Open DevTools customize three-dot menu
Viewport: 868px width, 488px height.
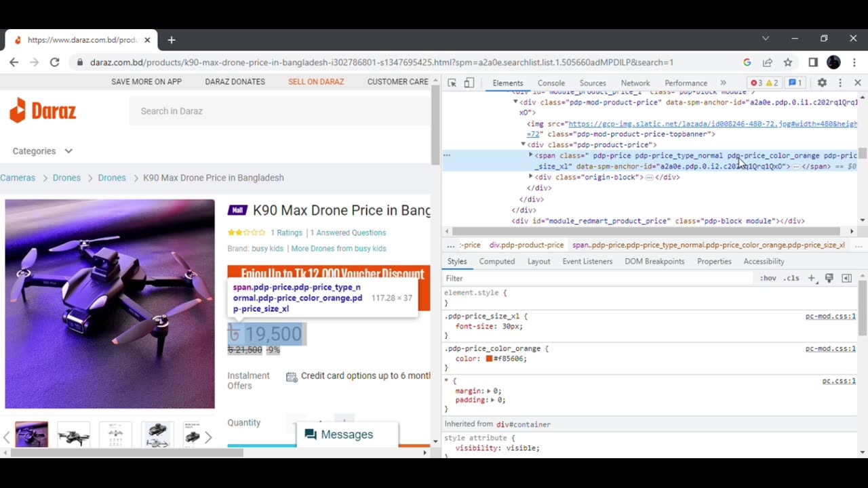coord(840,83)
